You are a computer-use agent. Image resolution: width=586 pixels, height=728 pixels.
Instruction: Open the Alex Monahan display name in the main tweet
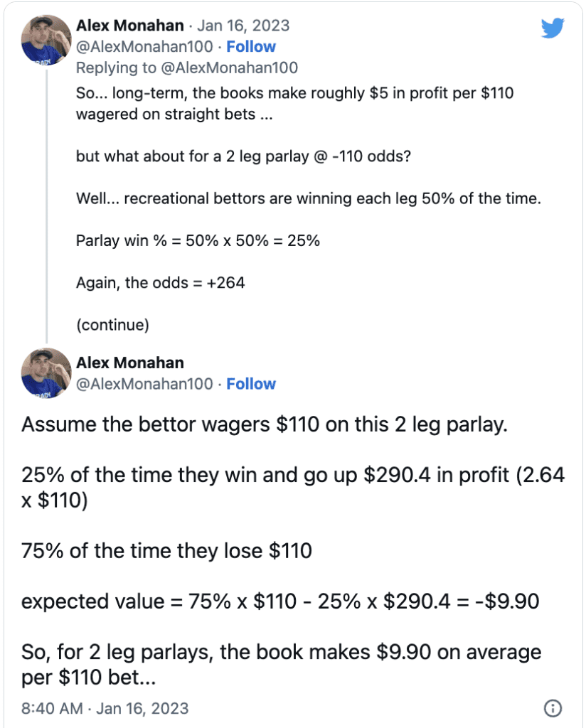point(130,363)
